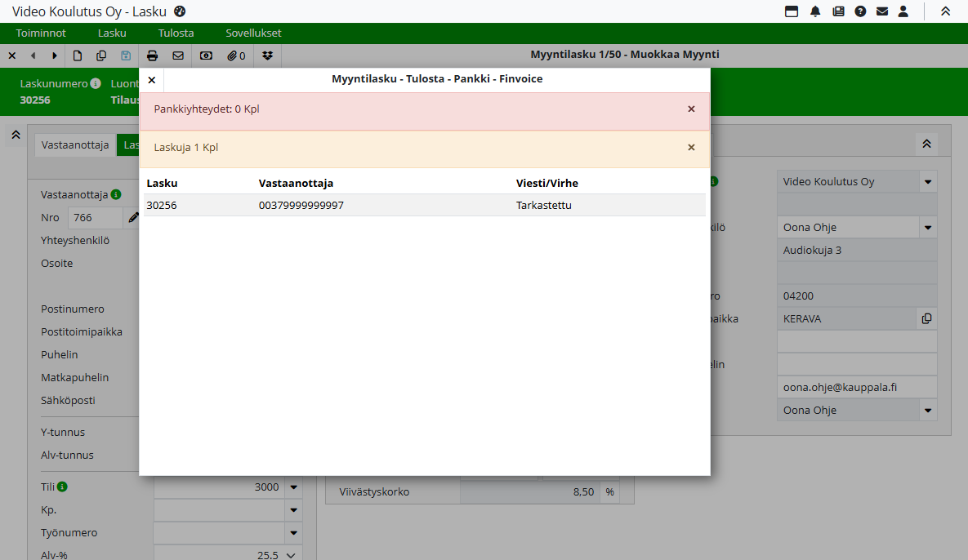Expand the Video Koulutus Oy dropdown
Image resolution: width=968 pixels, height=560 pixels.
pos(928,182)
